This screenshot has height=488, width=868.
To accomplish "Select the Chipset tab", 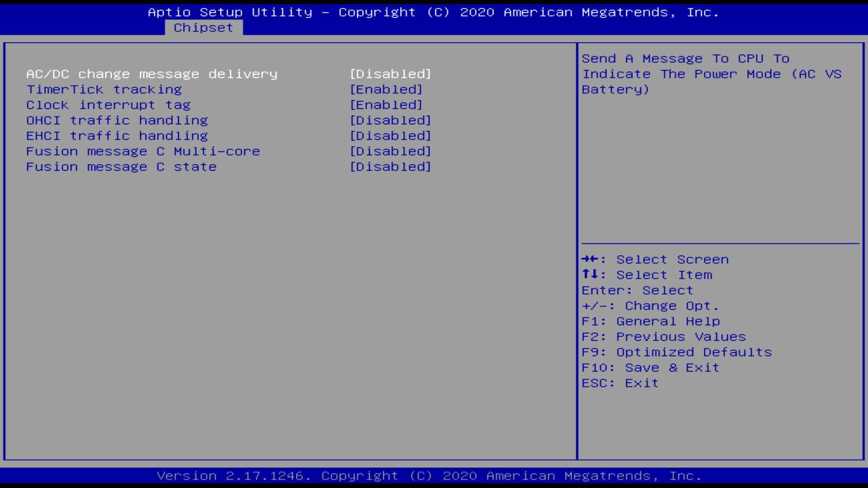I will coord(203,28).
